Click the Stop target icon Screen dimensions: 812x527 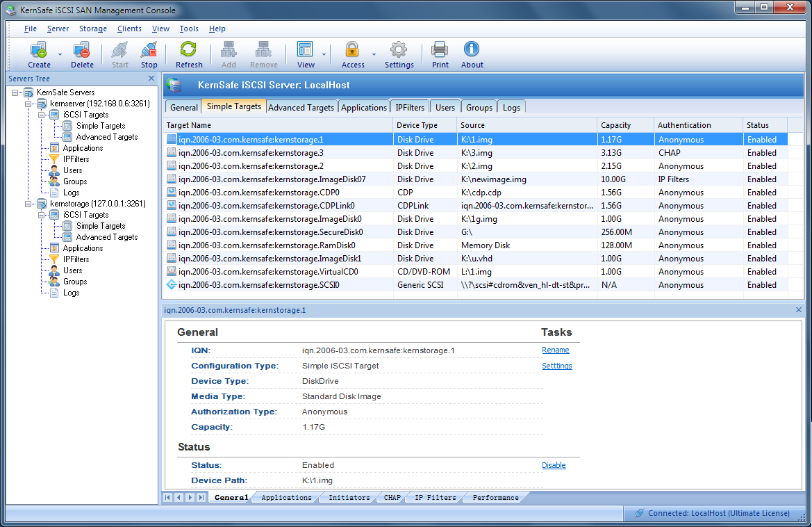coord(149,50)
